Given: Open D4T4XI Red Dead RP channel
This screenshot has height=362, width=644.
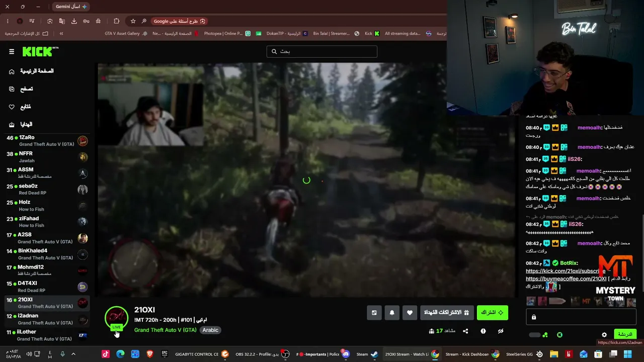Looking at the screenshot, I should pyautogui.click(x=48, y=287).
